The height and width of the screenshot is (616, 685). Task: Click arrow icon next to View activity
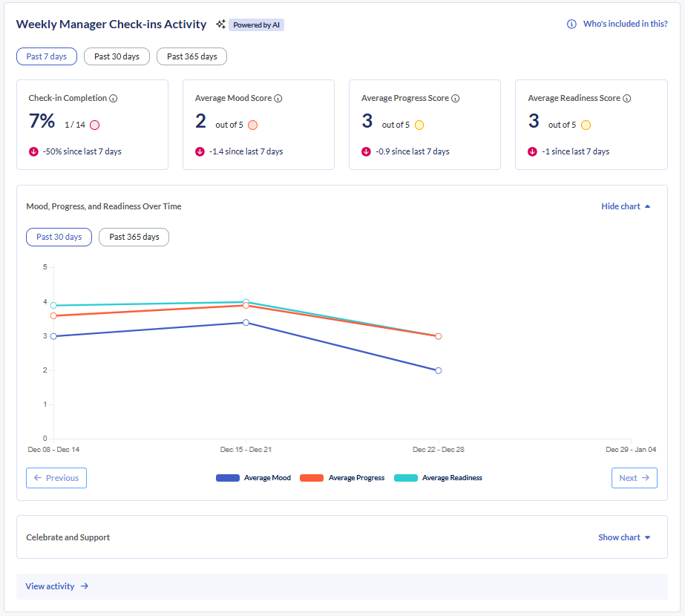click(x=85, y=586)
